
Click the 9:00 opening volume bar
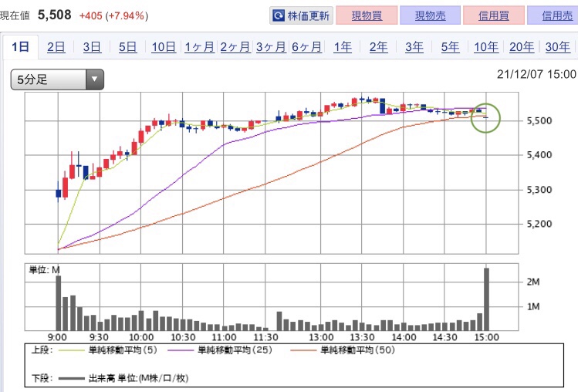pos(58,303)
